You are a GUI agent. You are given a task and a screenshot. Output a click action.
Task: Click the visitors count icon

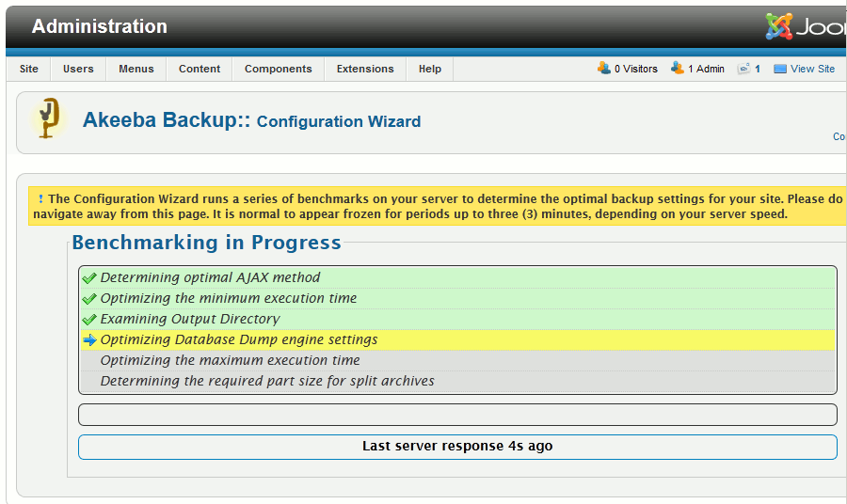click(x=604, y=69)
